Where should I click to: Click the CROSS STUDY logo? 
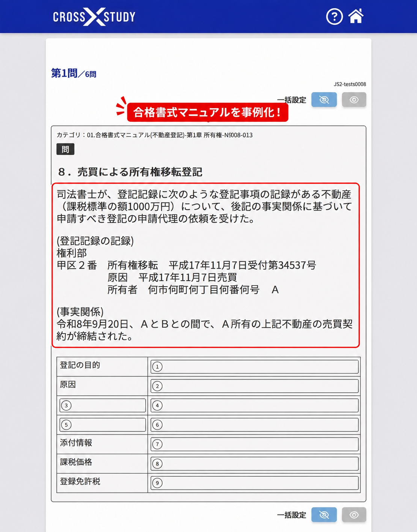click(x=94, y=17)
